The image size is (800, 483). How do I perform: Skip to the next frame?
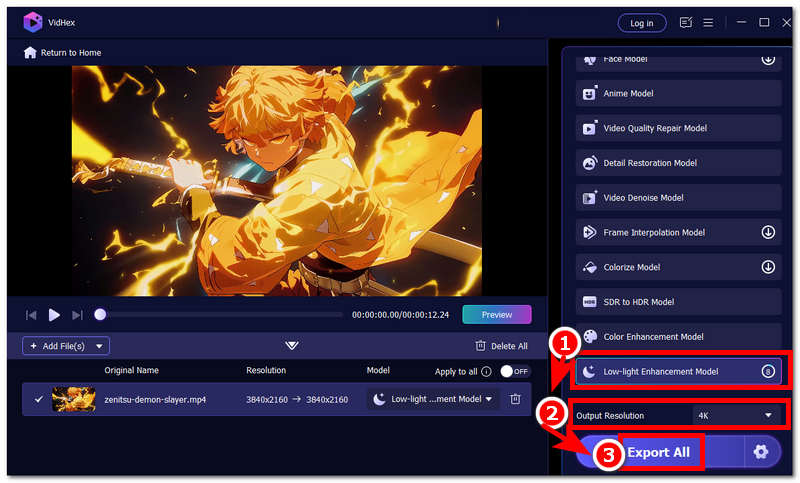click(x=78, y=315)
